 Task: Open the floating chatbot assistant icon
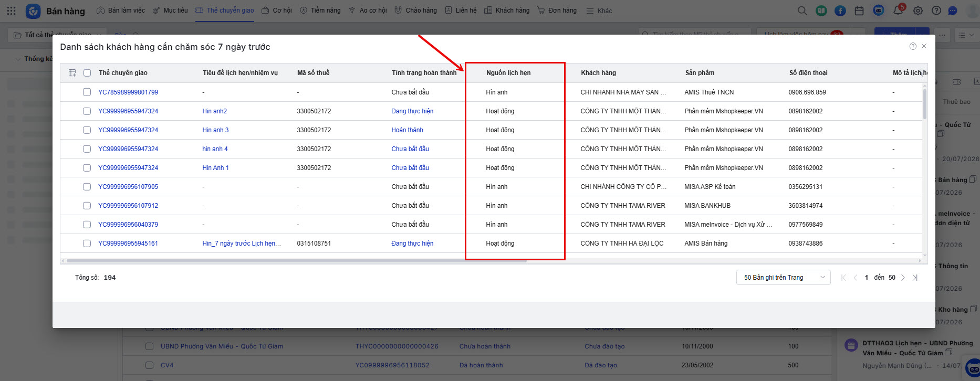pos(972,368)
